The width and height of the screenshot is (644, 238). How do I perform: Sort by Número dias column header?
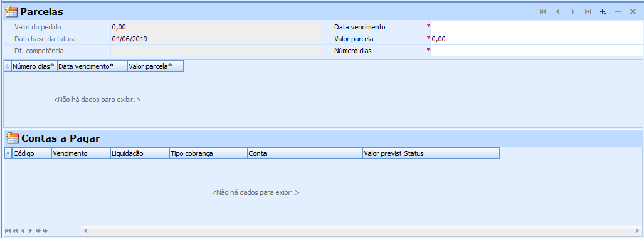coord(34,66)
